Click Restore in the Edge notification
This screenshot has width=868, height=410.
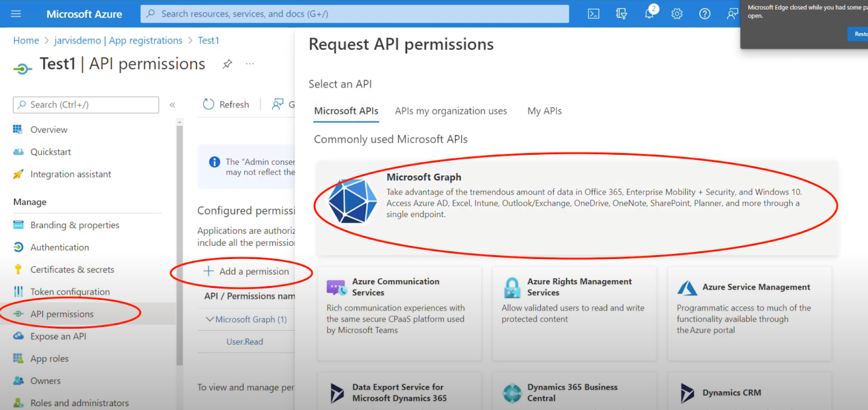[859, 34]
